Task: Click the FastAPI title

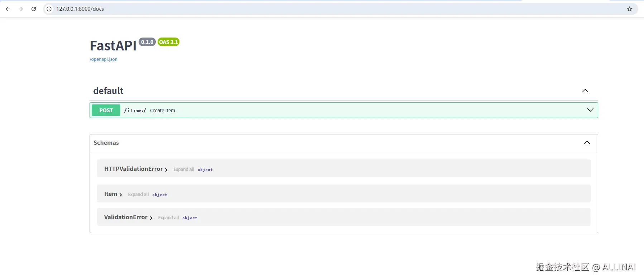Action: 113,46
